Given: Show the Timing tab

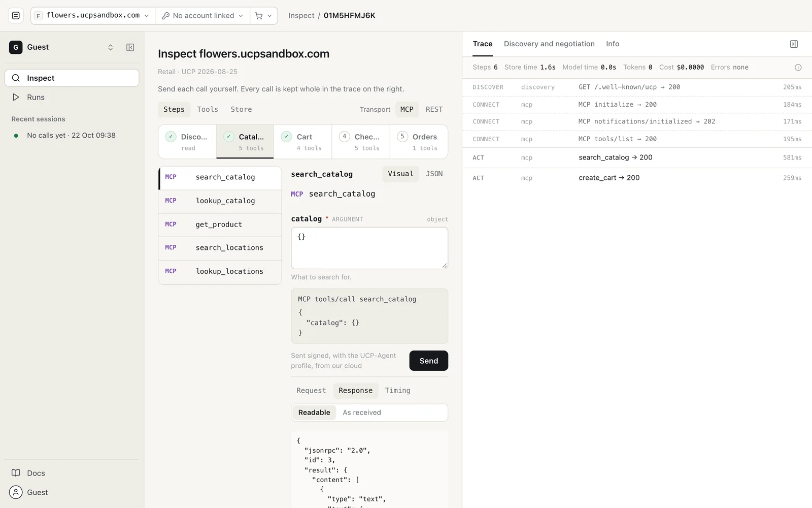Looking at the screenshot, I should tap(397, 391).
